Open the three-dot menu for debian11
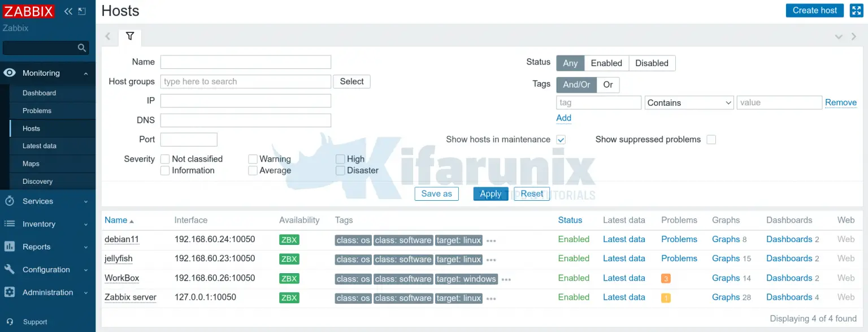Image resolution: width=868 pixels, height=332 pixels. pyautogui.click(x=491, y=240)
